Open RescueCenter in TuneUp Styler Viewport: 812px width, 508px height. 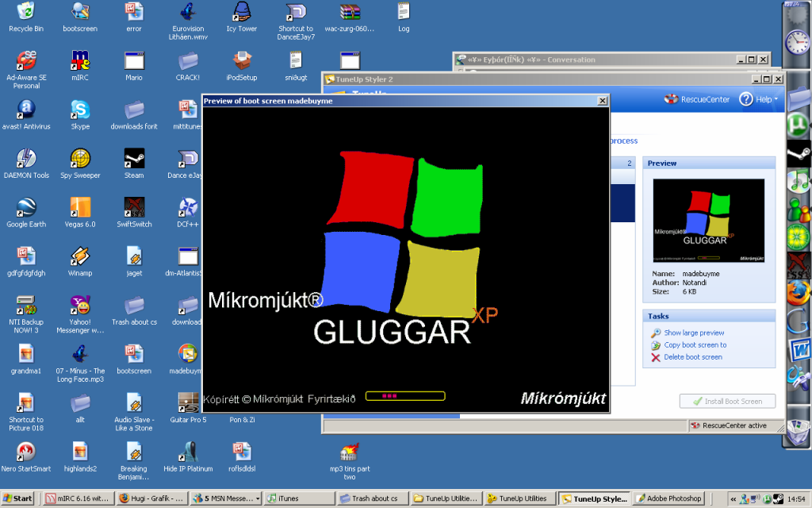coord(697,99)
